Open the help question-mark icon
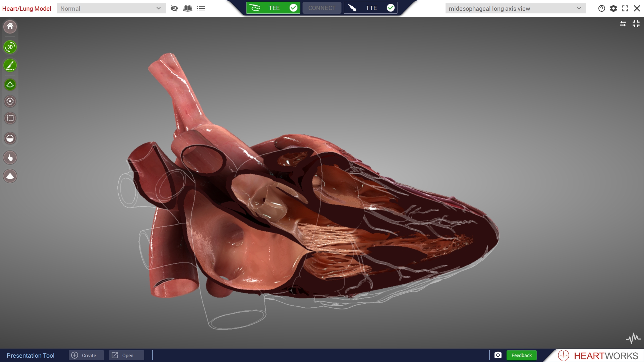 (602, 8)
